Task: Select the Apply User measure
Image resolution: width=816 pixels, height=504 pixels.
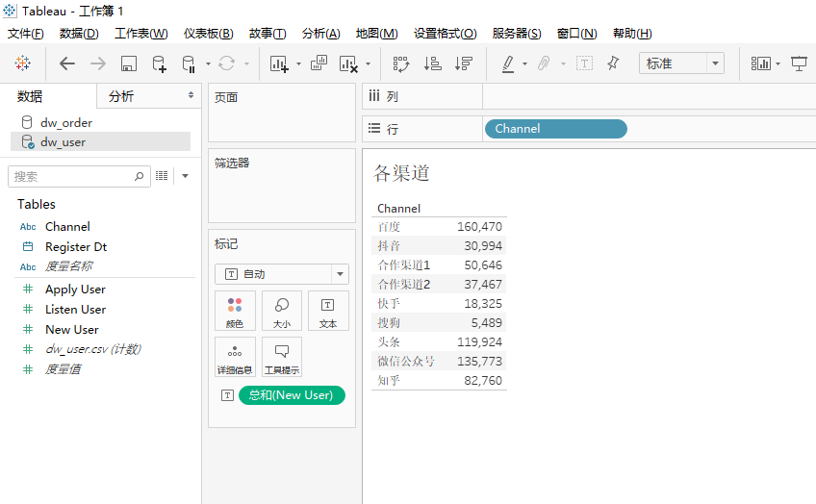Action: pos(75,290)
